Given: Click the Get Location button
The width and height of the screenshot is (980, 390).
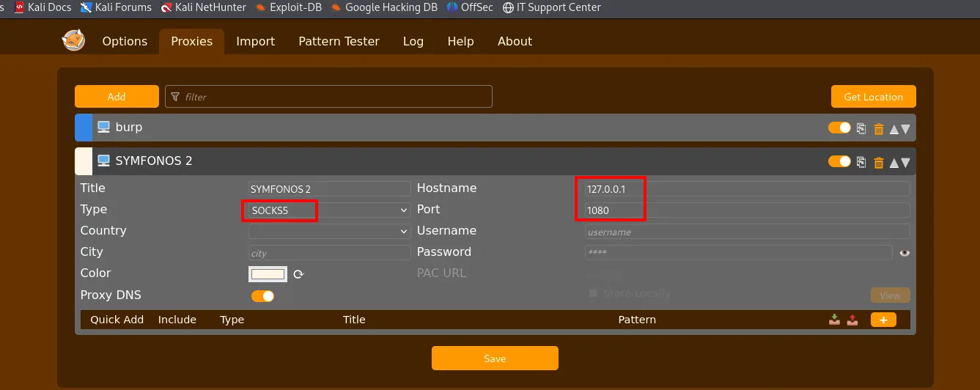Looking at the screenshot, I should tap(873, 97).
